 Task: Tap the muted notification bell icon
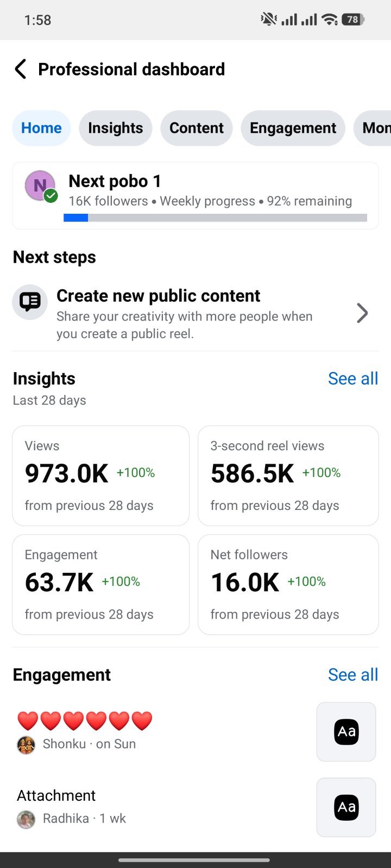269,20
